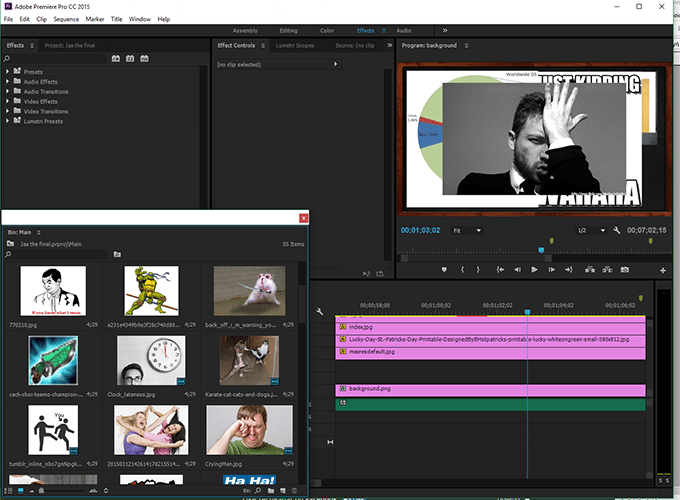Image resolution: width=680 pixels, height=500 pixels.
Task: Open the Lumetri Scopes tab
Action: point(295,45)
